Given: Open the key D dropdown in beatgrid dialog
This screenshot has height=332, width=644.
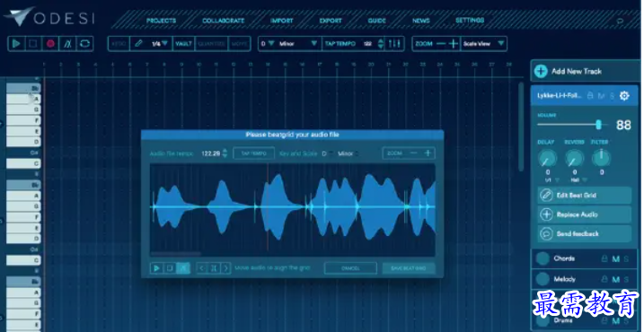Looking at the screenshot, I should pos(327,153).
